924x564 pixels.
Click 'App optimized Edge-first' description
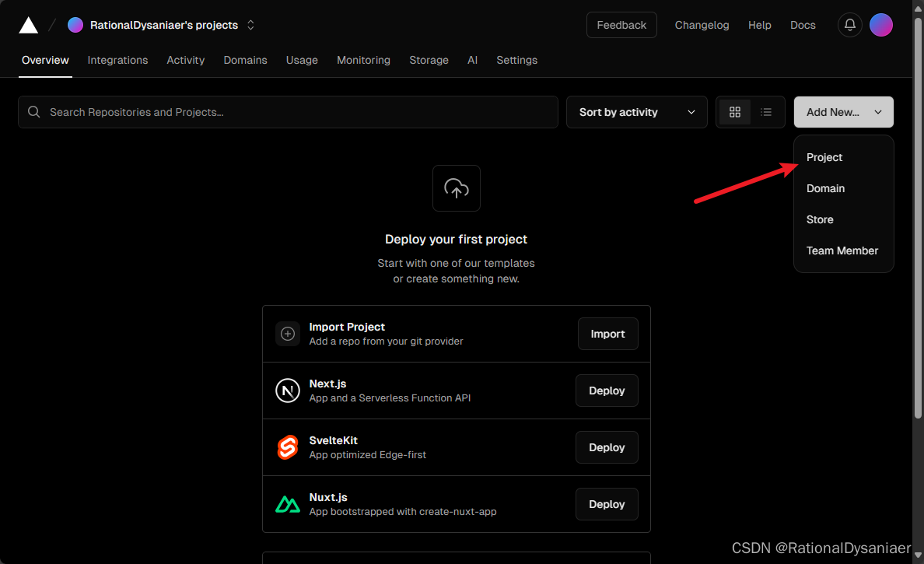[368, 455]
